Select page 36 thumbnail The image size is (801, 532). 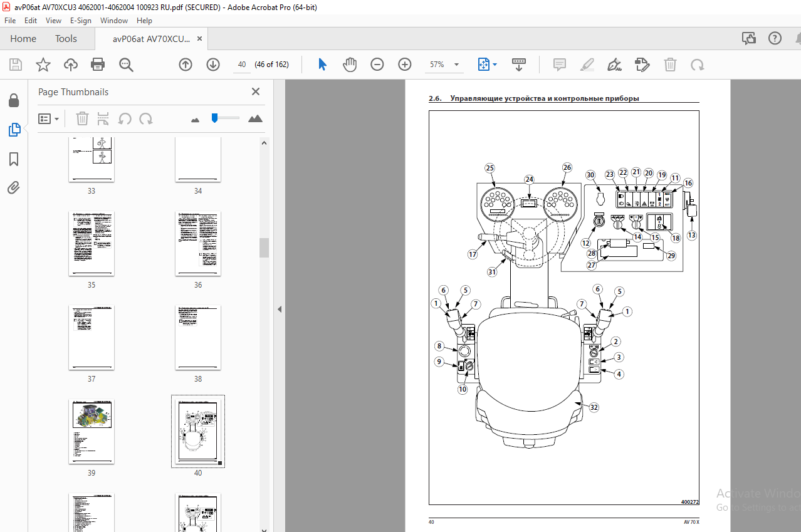tap(198, 243)
